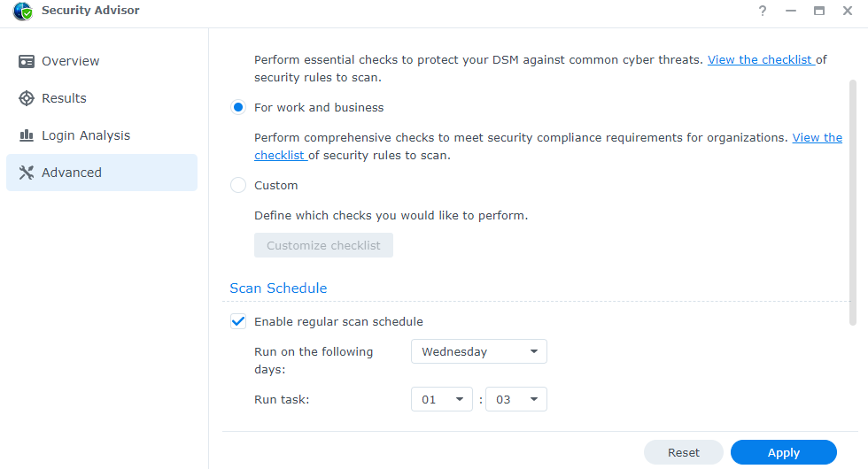
Task: Open the Wednesday day dropdown
Action: click(x=479, y=352)
